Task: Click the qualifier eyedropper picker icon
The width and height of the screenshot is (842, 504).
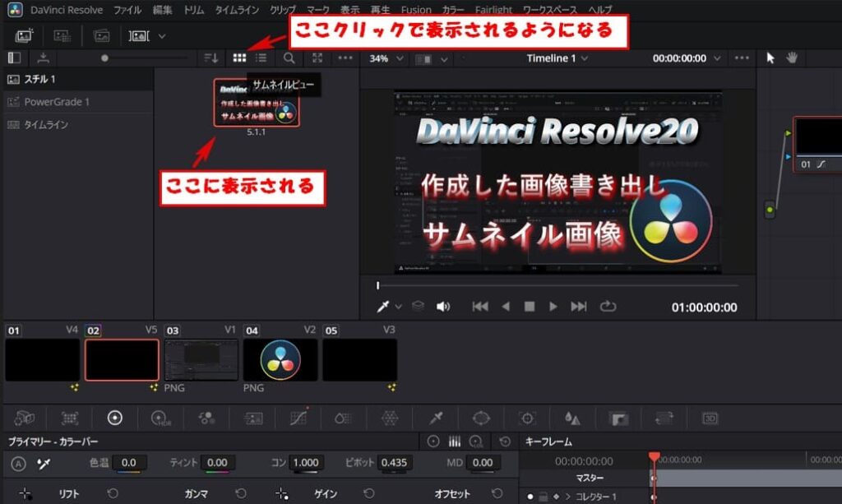Action: coord(383,307)
